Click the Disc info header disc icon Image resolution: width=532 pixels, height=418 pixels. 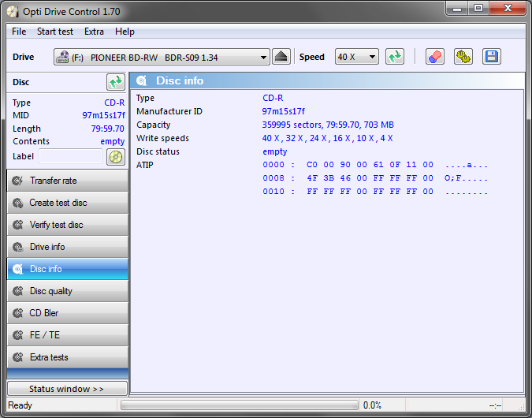pyautogui.click(x=142, y=80)
